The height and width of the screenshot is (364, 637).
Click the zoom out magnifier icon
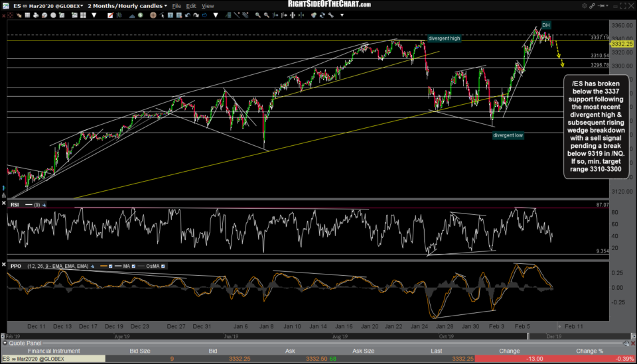coord(266,15)
